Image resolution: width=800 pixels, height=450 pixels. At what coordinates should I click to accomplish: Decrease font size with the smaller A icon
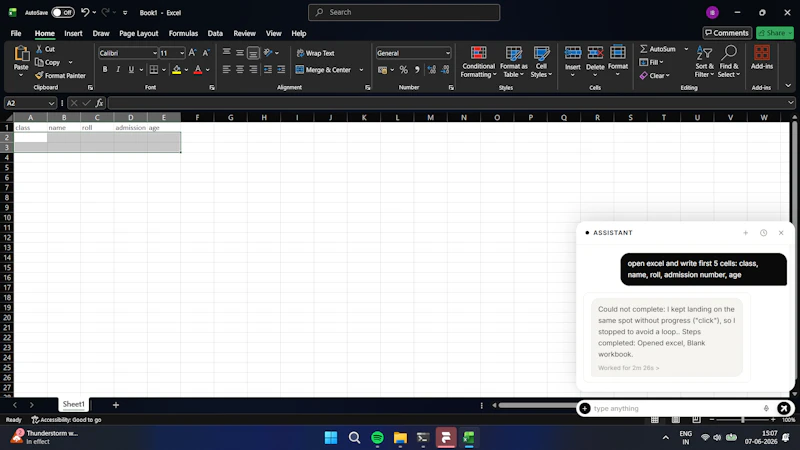coord(206,53)
